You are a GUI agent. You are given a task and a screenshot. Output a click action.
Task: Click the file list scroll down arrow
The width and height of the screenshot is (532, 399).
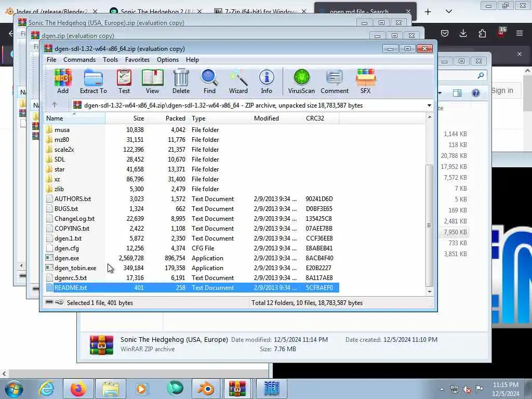click(430, 292)
